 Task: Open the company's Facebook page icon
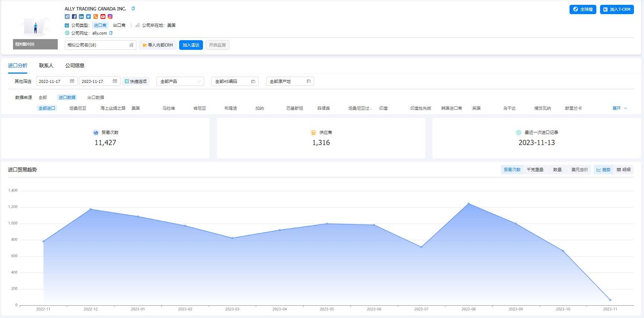74,16
